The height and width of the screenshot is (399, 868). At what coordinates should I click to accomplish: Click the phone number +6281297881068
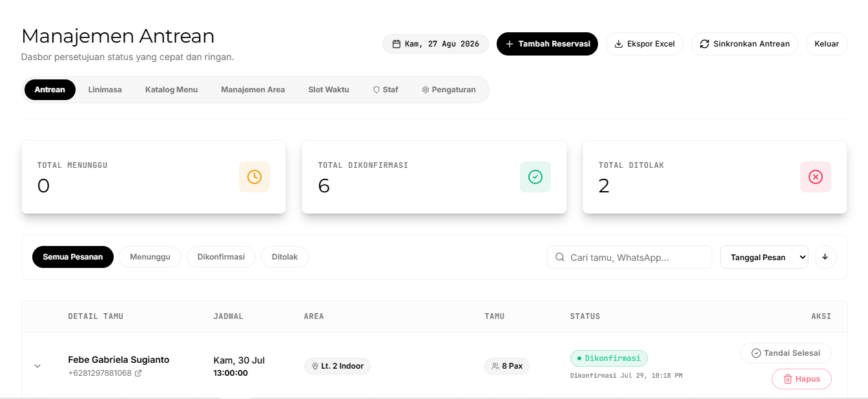(x=99, y=373)
